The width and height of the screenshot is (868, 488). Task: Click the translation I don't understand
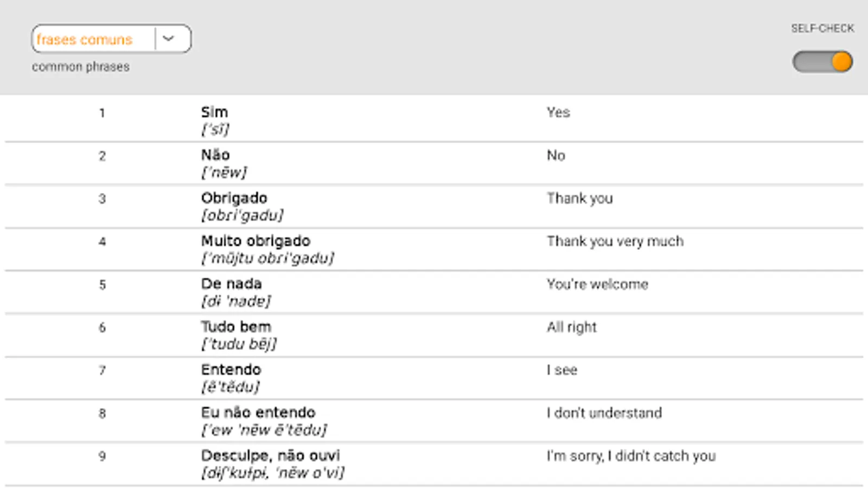(604, 413)
